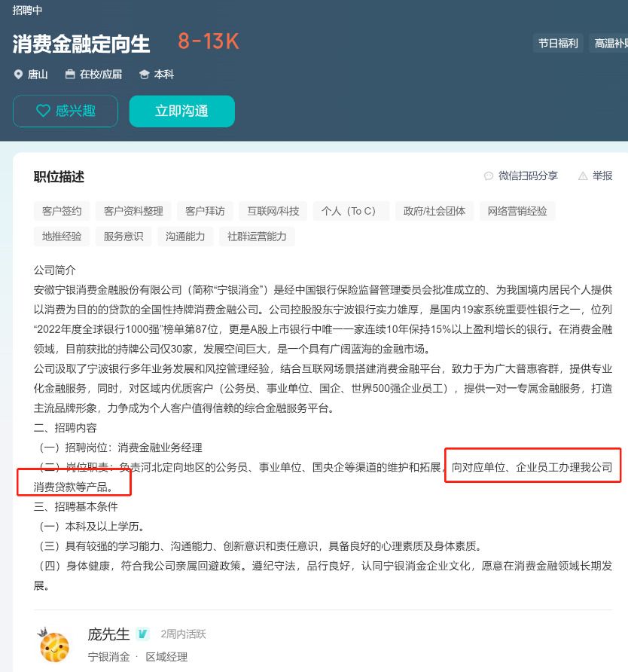Click the 立即沟通 button
This screenshot has width=628, height=672.
(x=181, y=111)
